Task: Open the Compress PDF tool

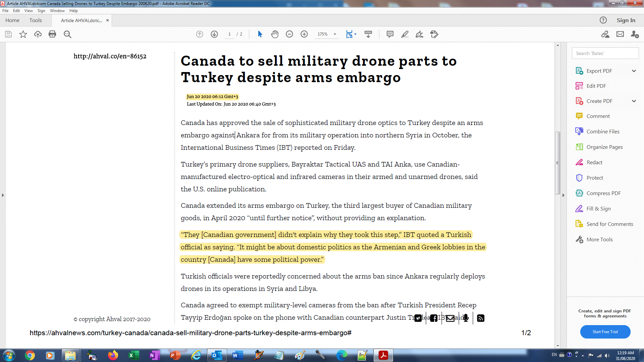Action: pos(598,193)
